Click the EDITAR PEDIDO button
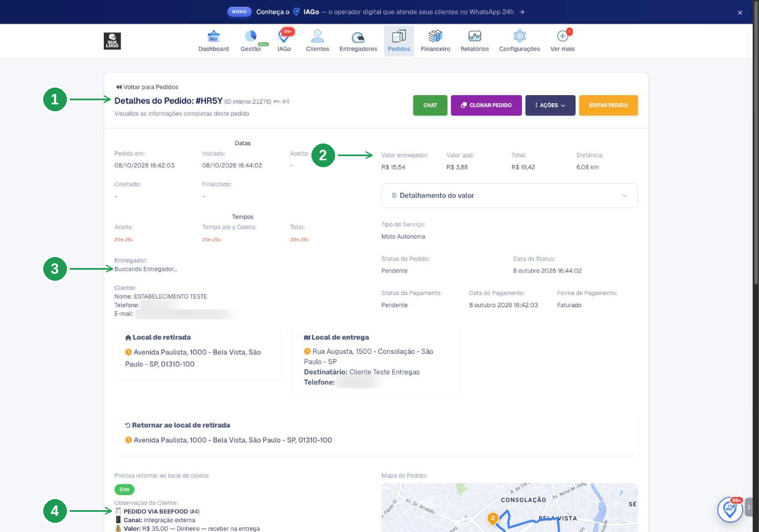 (x=608, y=105)
